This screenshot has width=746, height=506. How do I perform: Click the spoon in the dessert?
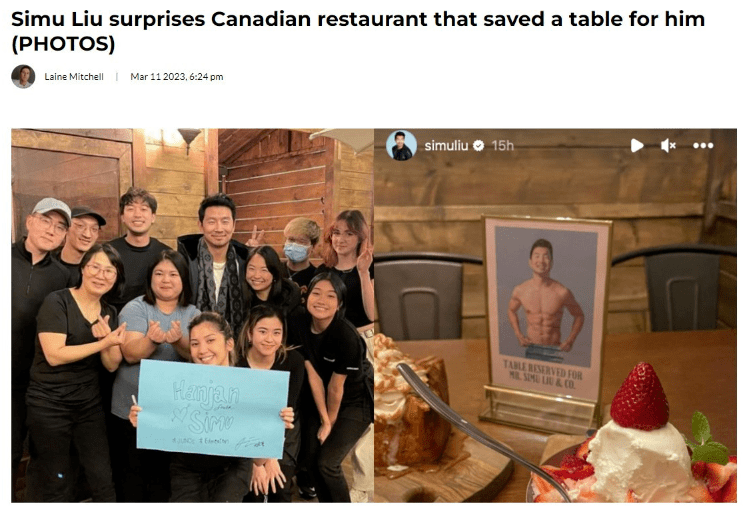481,430
